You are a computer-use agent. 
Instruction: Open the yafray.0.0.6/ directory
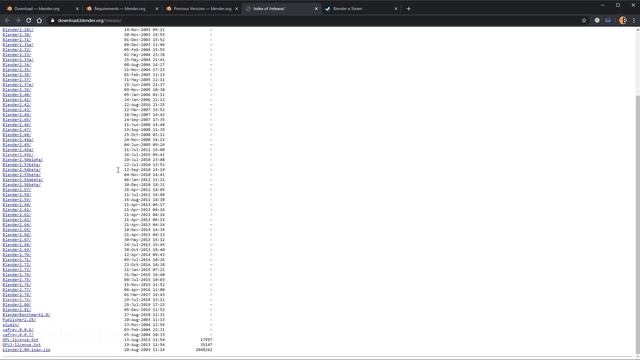[18, 330]
